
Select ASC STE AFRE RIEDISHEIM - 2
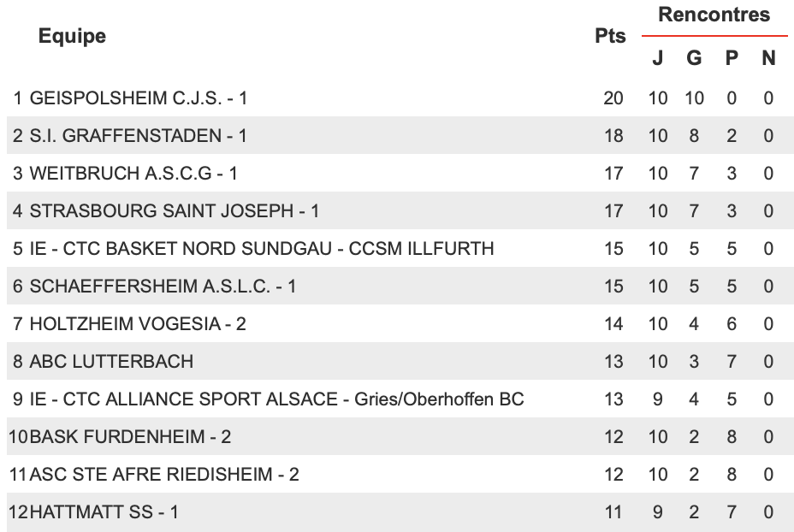point(164,475)
